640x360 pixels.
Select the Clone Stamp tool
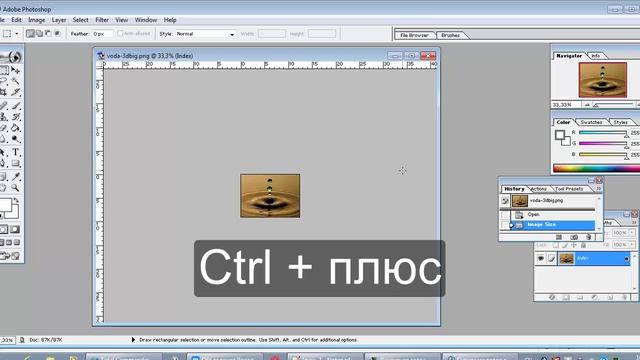(x=3, y=117)
